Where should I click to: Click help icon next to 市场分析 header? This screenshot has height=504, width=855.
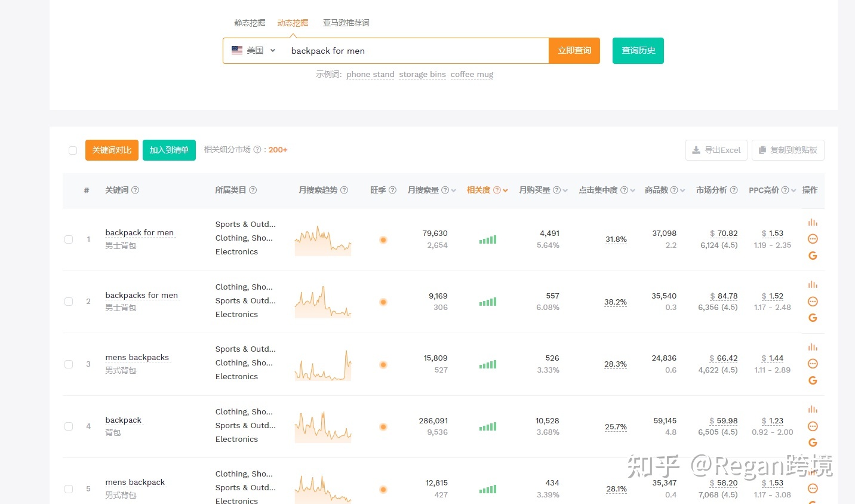734,190
